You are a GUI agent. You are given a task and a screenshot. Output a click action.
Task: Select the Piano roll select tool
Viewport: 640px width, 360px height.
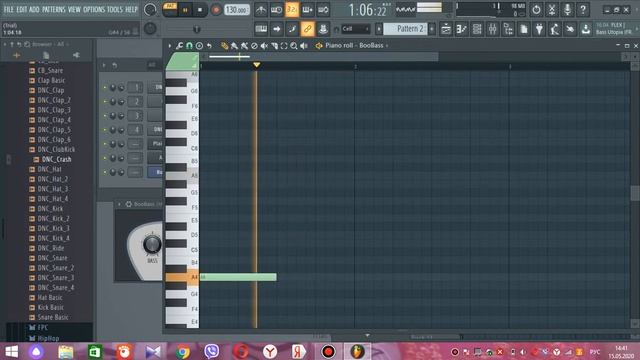point(284,46)
